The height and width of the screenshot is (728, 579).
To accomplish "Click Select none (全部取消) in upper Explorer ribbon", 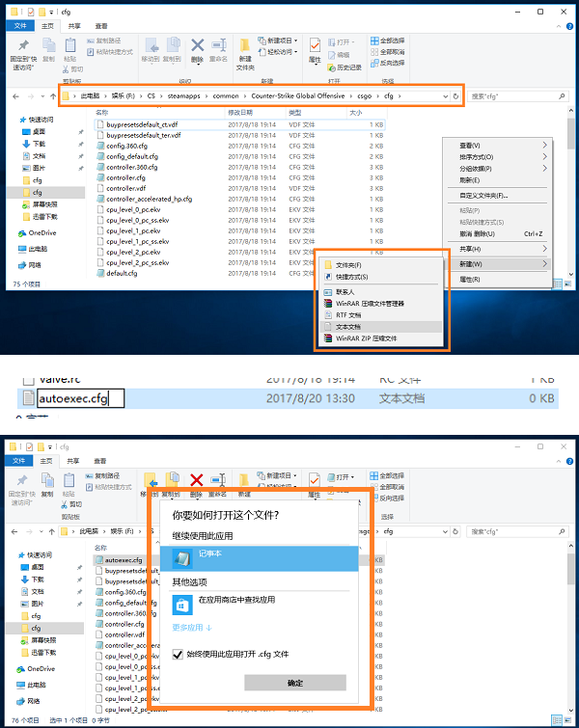I will 388,51.
